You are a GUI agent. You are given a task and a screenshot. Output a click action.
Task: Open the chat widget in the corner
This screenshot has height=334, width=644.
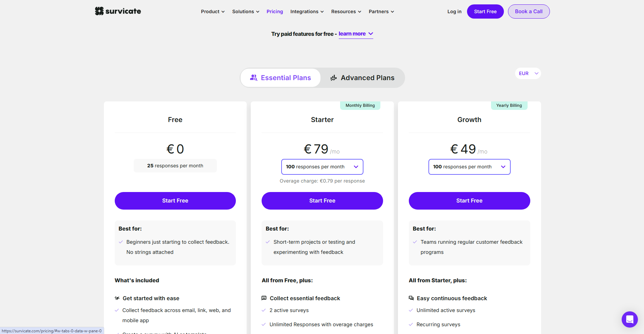[x=629, y=319]
